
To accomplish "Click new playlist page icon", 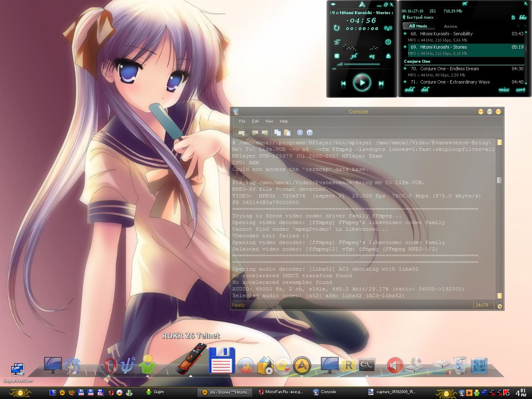I will tap(513, 17).
